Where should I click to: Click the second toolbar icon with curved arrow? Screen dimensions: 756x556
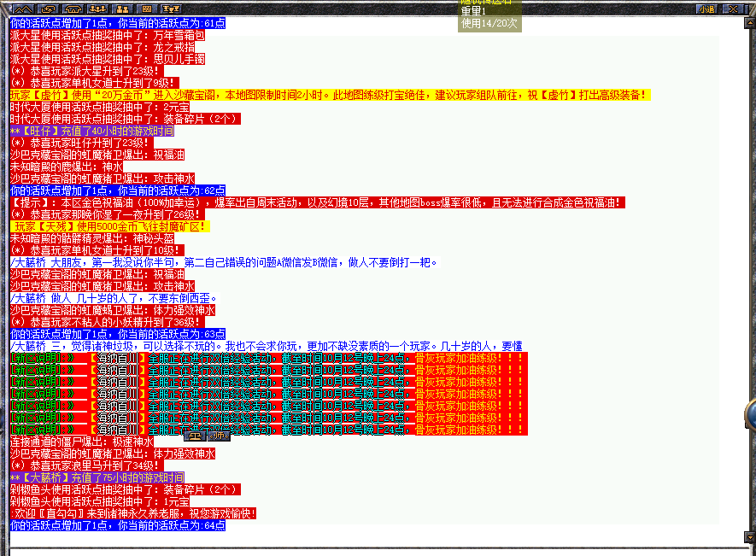[48, 9]
